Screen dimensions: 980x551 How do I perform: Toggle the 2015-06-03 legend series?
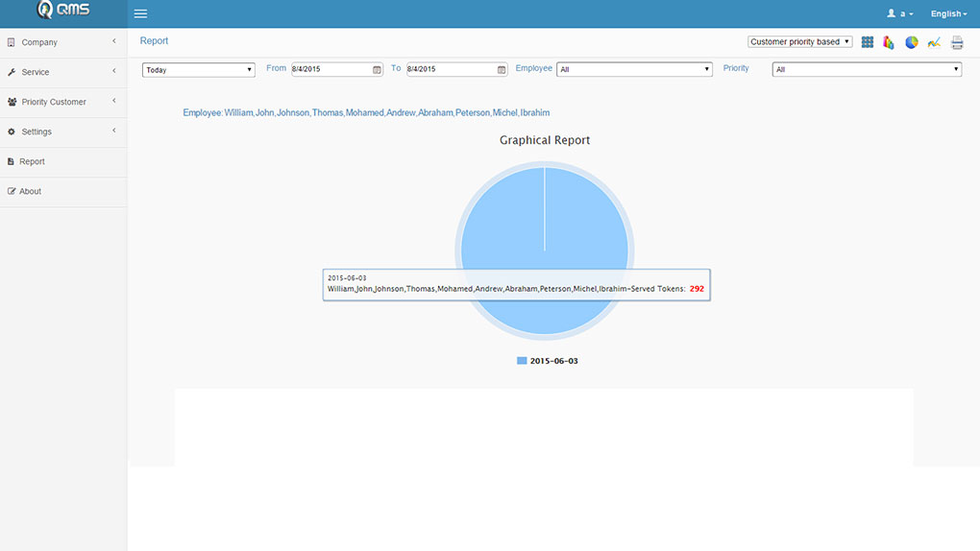point(548,361)
